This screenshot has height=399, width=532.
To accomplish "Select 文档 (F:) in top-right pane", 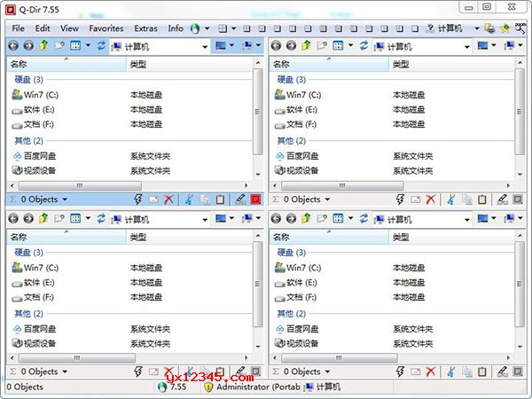I will (295, 124).
